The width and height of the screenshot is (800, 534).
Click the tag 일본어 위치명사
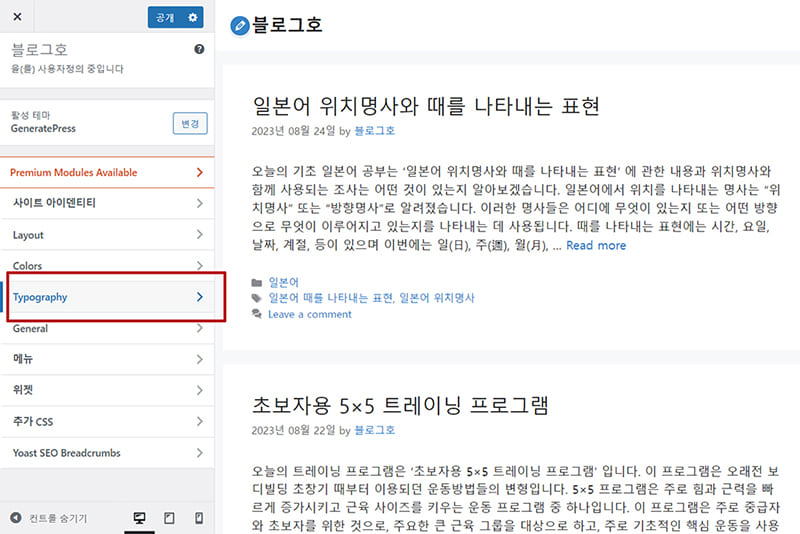(x=437, y=298)
